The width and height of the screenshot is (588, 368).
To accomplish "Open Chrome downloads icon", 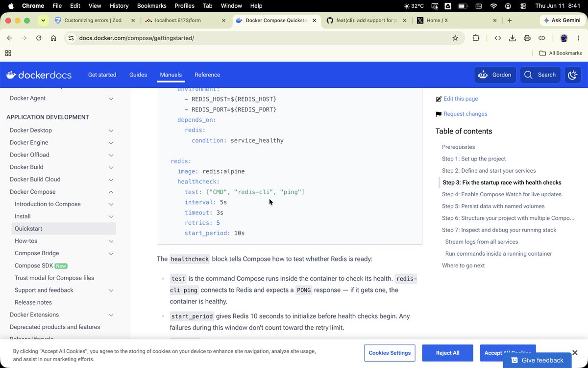I will point(512,38).
